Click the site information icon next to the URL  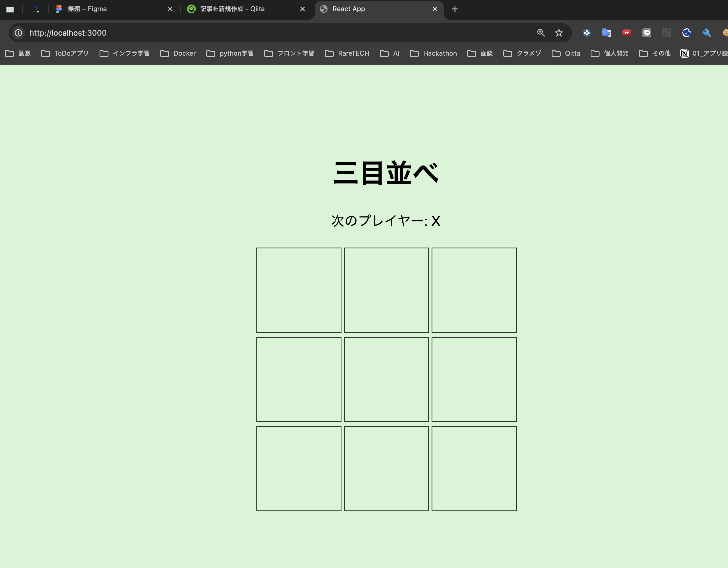(x=18, y=33)
